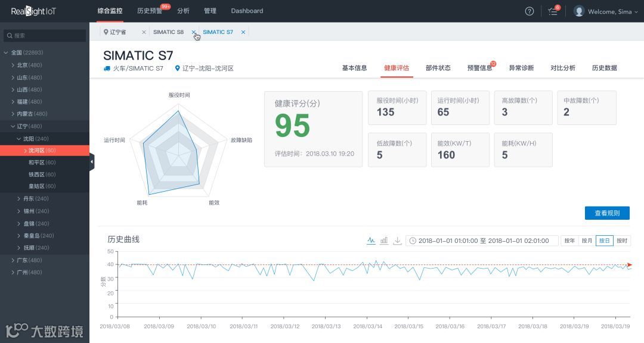Expand the 内蒙古 (480) tree node
The width and height of the screenshot is (644, 343).
tap(13, 114)
